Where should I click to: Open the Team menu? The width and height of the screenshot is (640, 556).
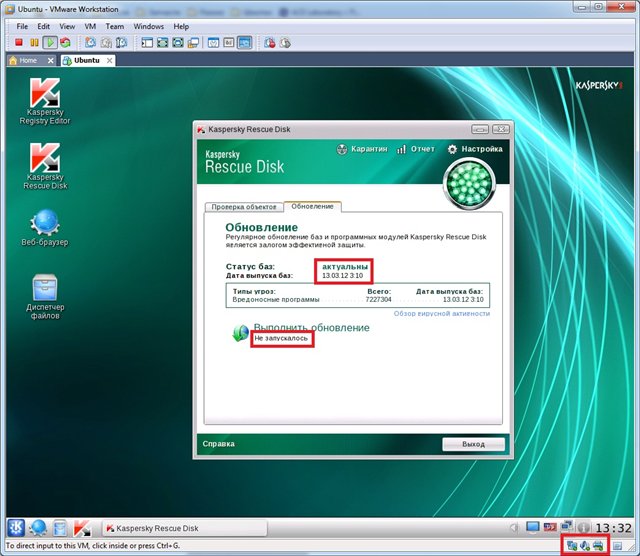(116, 25)
